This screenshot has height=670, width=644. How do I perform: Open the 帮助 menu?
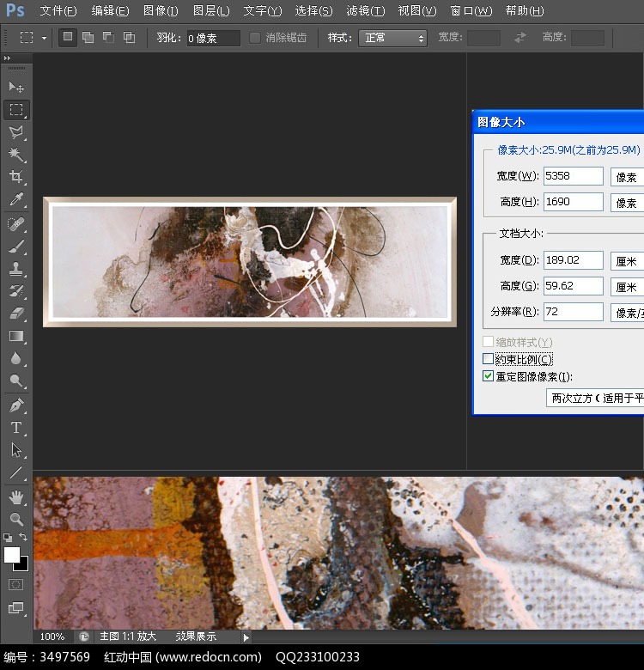point(525,10)
